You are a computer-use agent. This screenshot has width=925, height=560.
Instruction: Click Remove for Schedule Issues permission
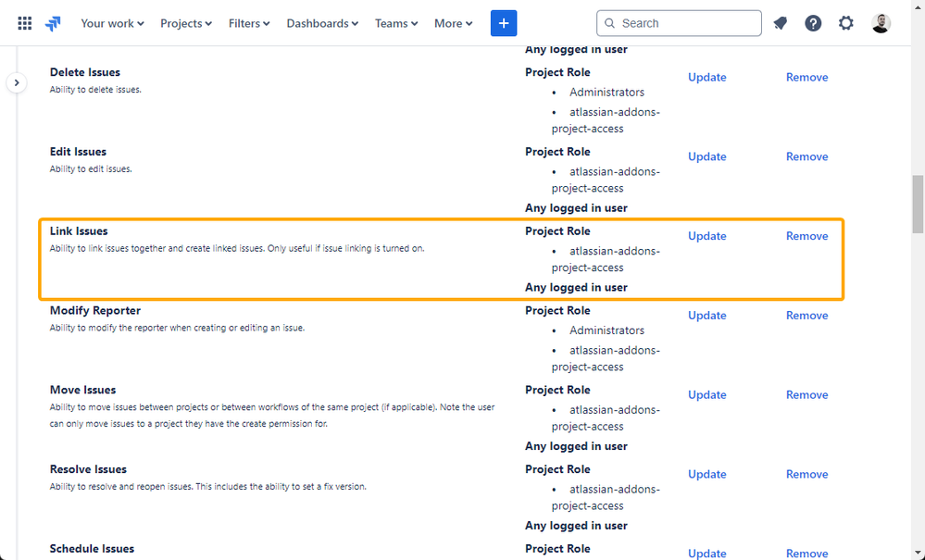tap(806, 554)
